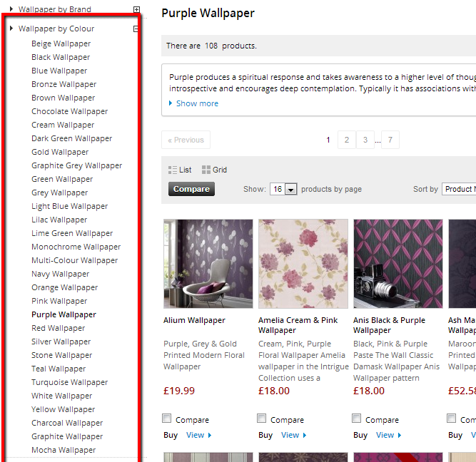Choose Orange Wallpaper category

(64, 287)
